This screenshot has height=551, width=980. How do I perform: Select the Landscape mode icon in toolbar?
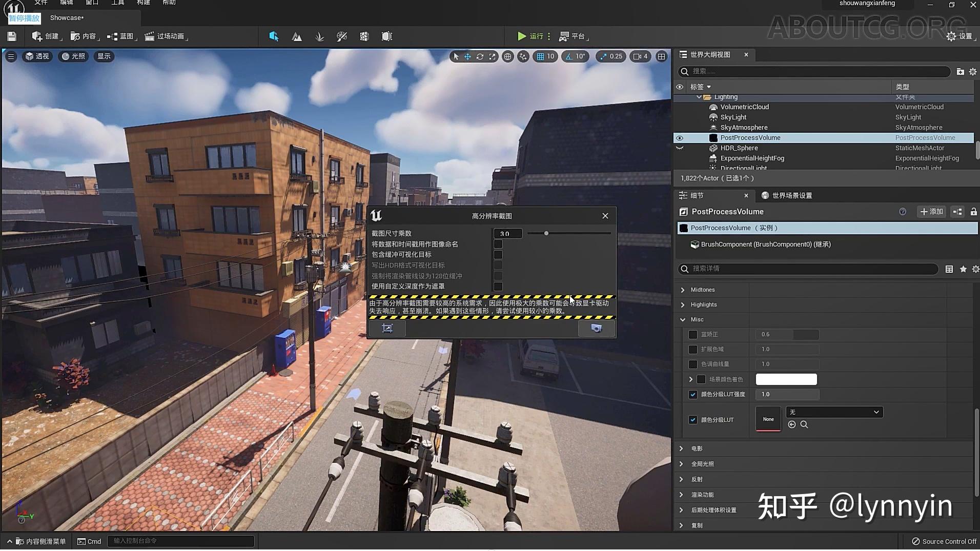coord(297,36)
